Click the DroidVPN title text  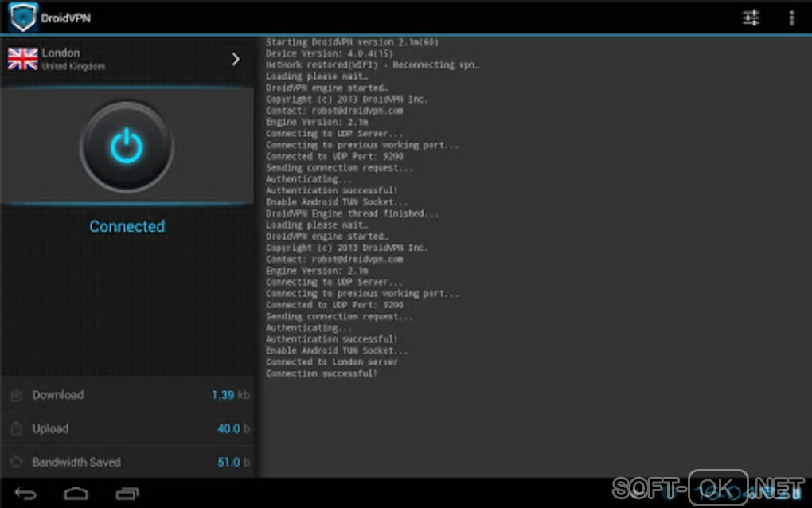point(66,18)
